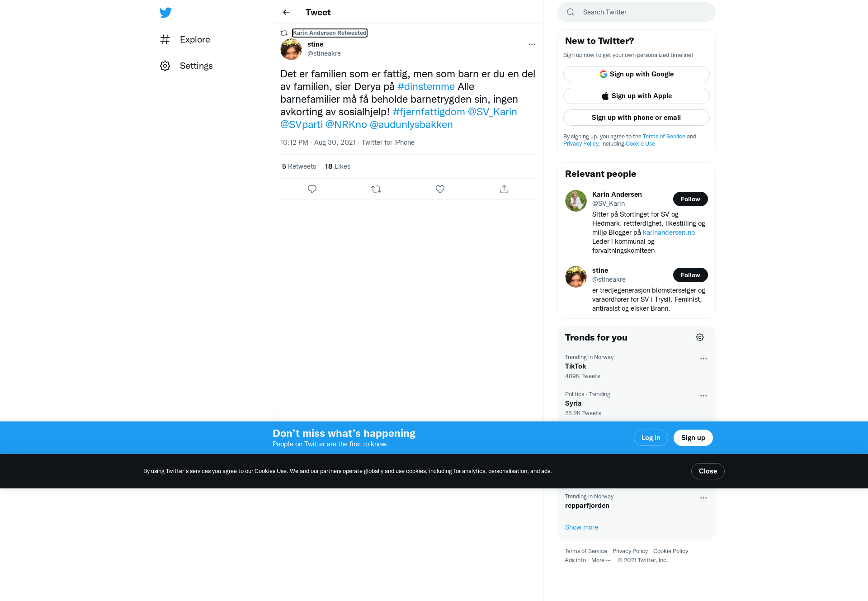Screen dimensions: 868x601
Task: Retweet using the retweet icon under tweet
Action: (x=376, y=189)
